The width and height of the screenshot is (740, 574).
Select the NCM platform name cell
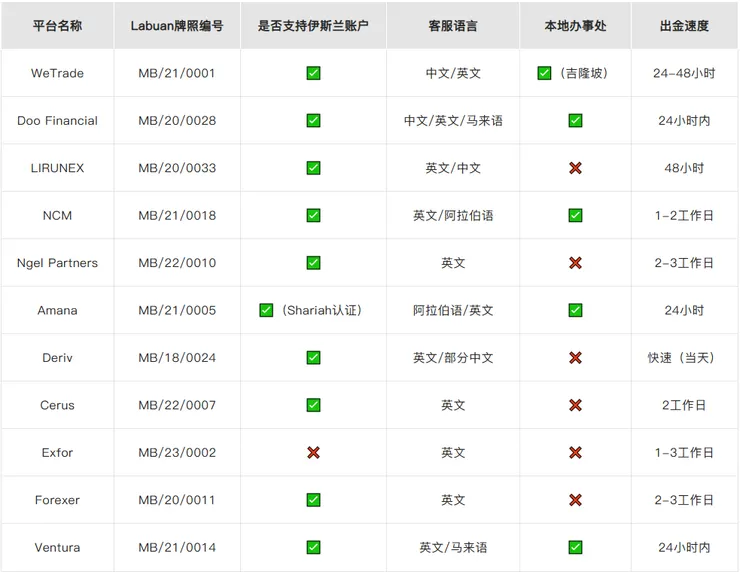[58, 215]
